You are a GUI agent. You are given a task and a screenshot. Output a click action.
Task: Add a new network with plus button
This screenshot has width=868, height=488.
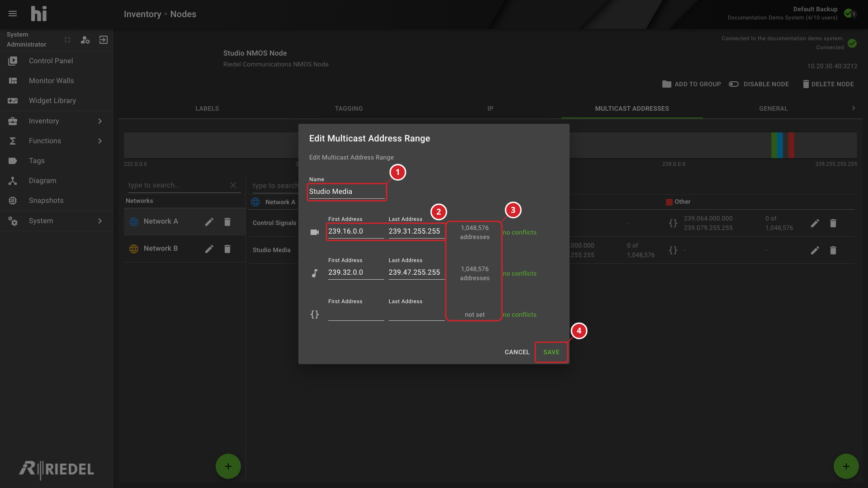click(x=228, y=466)
